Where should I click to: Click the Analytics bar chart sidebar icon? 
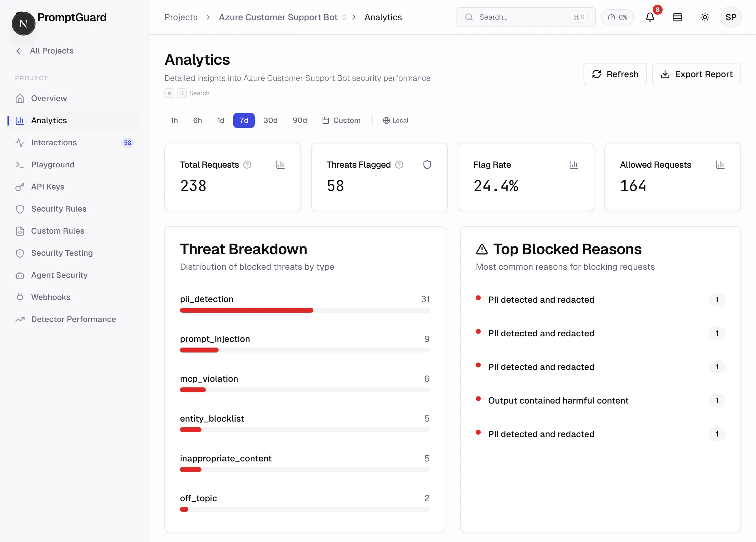pyautogui.click(x=20, y=121)
